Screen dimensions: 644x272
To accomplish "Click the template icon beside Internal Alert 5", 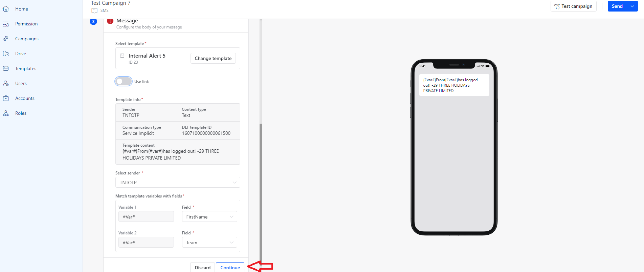I will pos(122,56).
